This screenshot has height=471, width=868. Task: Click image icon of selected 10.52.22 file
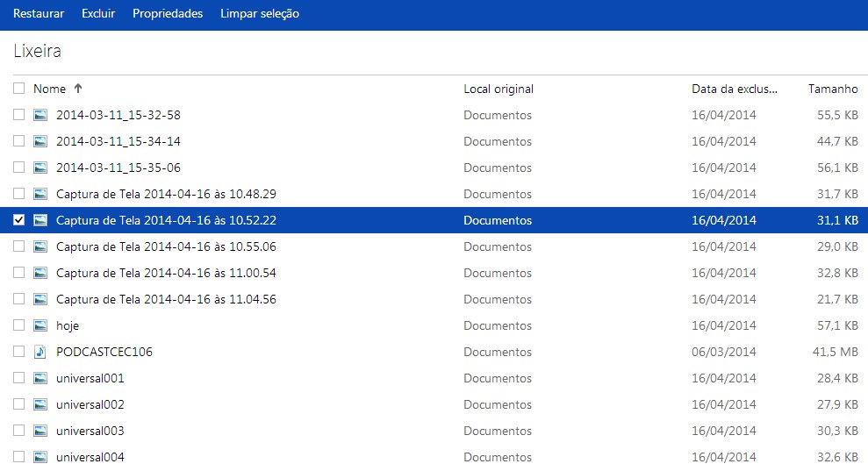coord(39,220)
